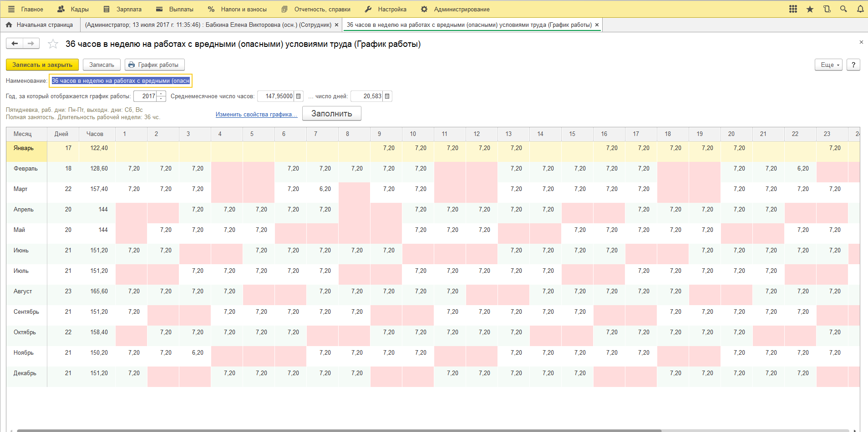Go back with left arrow button

point(15,44)
